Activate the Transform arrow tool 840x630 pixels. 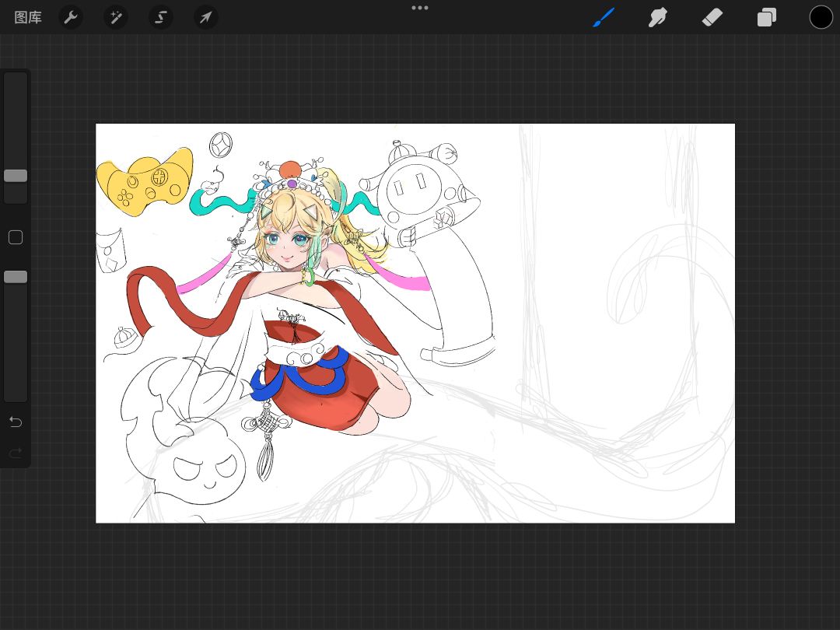tap(206, 17)
